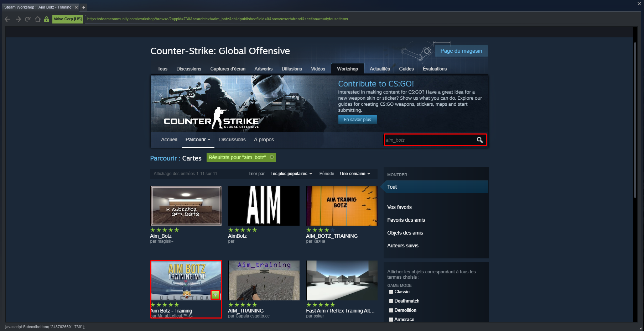Image resolution: width=644 pixels, height=331 pixels.
Task: Open the Les plus populaires sort dropdown
Action: coord(291,174)
